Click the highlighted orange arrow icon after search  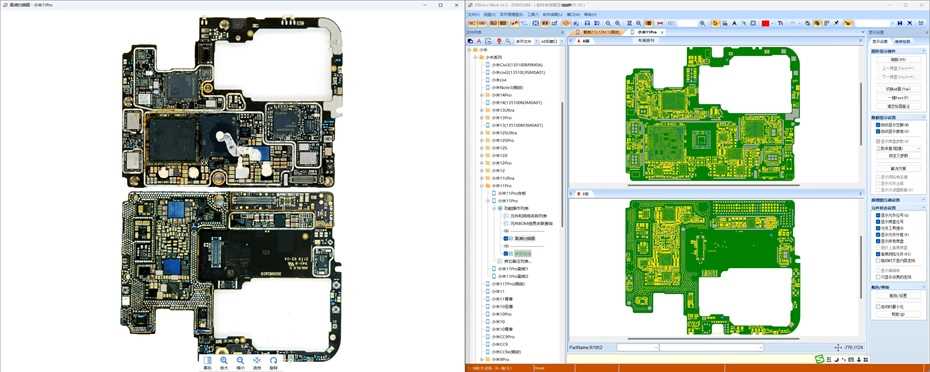715,23
